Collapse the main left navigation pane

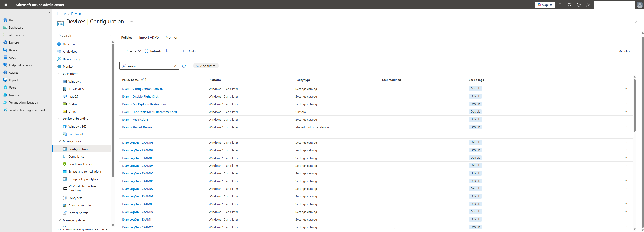point(49,13)
